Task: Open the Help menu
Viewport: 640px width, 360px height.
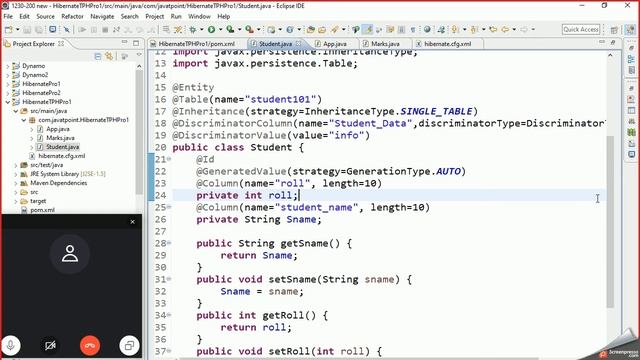Action: (224, 16)
